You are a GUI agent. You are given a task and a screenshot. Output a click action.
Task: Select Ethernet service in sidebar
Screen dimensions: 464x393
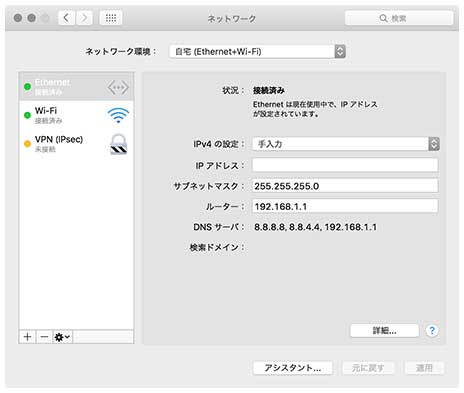76,87
